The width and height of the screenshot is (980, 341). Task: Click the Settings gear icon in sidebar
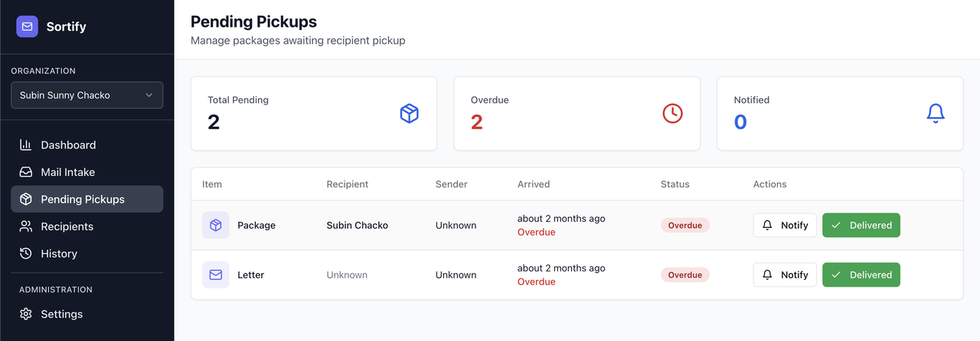[26, 314]
